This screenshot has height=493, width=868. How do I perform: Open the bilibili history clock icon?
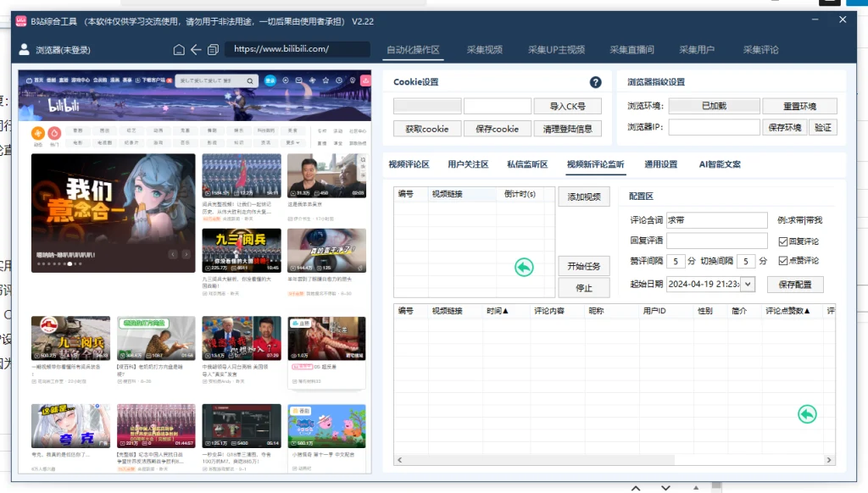tap(339, 80)
